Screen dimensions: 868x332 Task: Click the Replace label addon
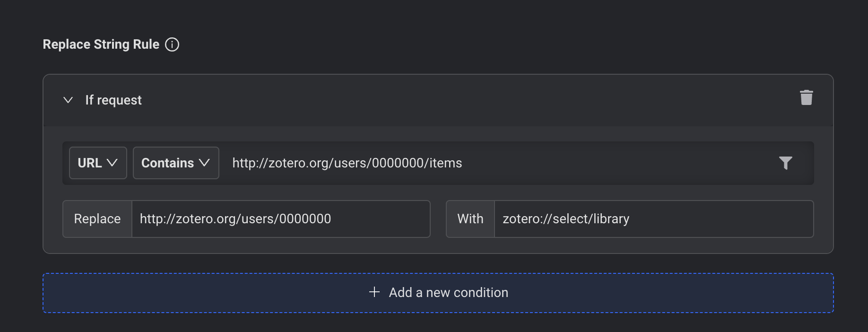pos(97,219)
